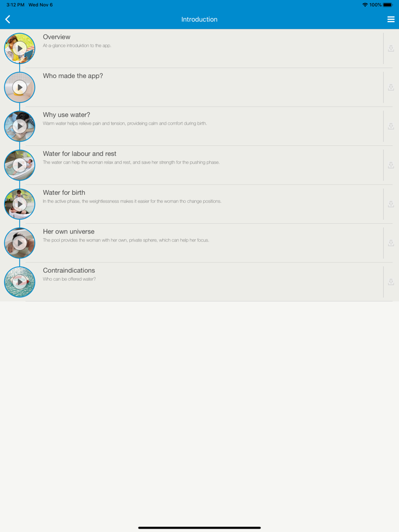Play the 'Water for birth' video thumbnail
The image size is (399, 532).
click(x=20, y=204)
